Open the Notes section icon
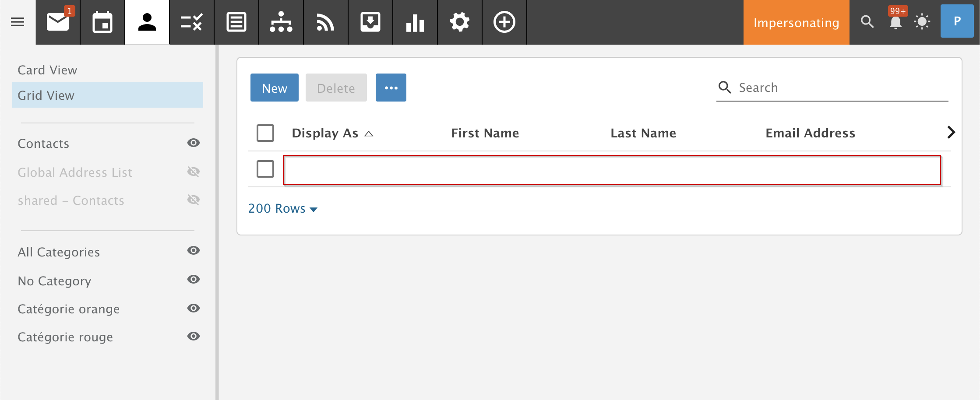 [x=236, y=22]
